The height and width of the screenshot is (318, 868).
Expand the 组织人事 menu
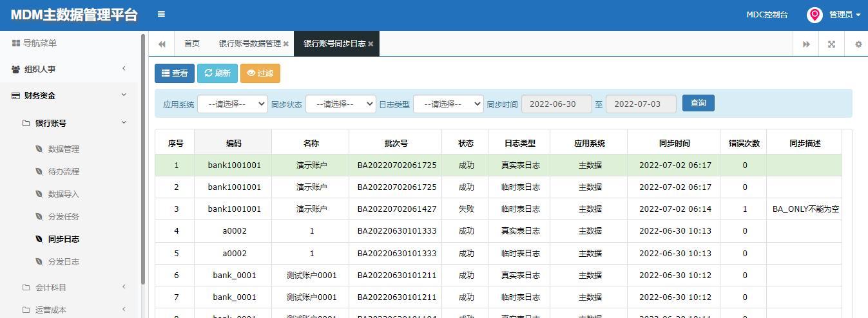pos(70,69)
